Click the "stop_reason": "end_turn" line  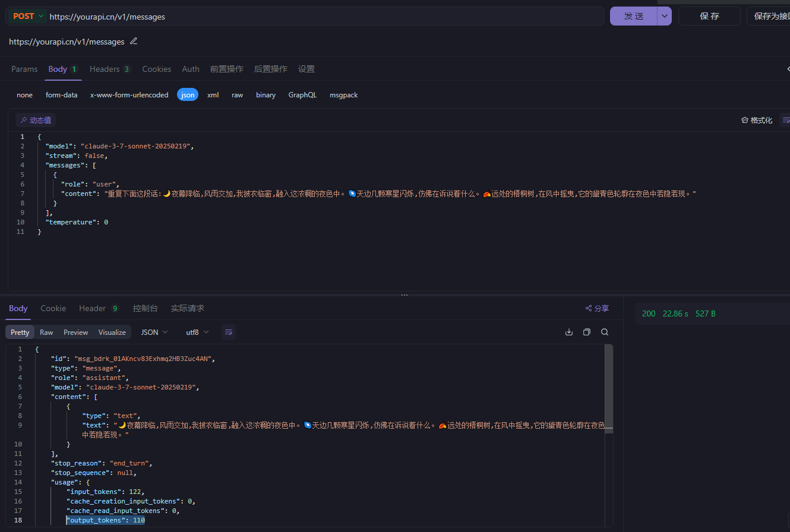click(x=102, y=463)
